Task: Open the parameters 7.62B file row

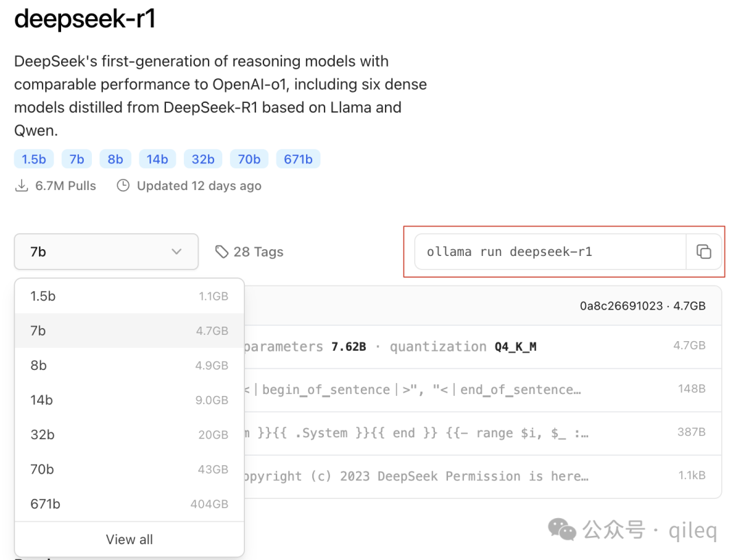Action: pos(480,347)
